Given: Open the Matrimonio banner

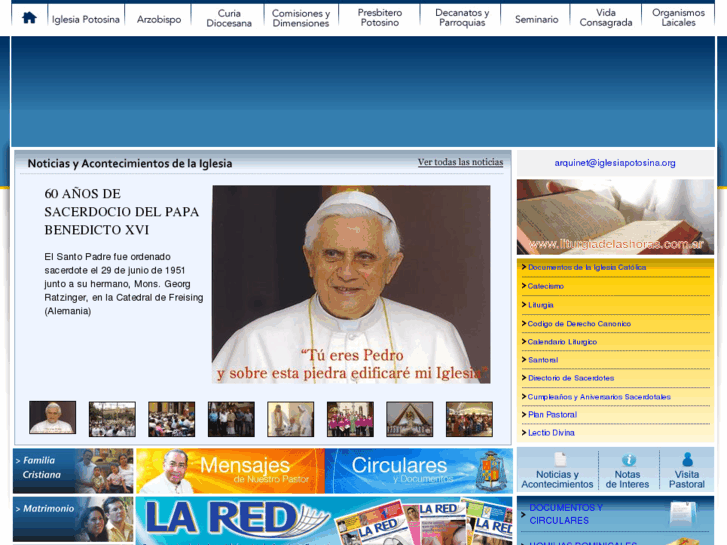Looking at the screenshot, I should click(x=73, y=519).
